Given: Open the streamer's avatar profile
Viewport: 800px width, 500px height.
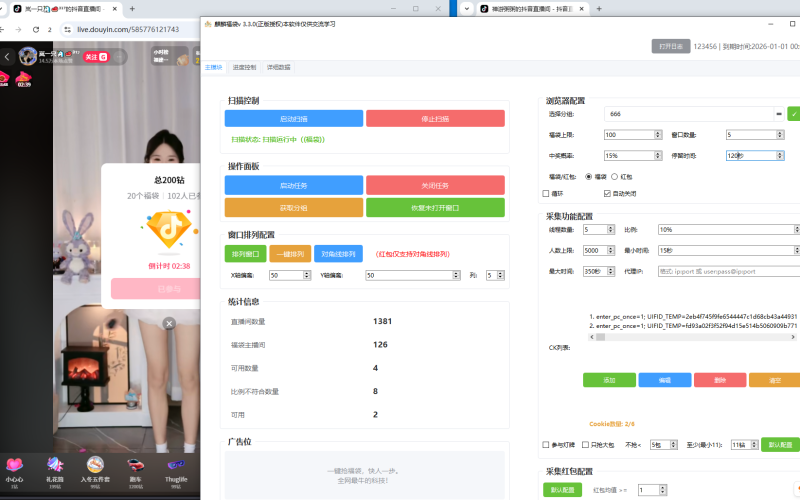Looking at the screenshot, I should tap(28, 56).
